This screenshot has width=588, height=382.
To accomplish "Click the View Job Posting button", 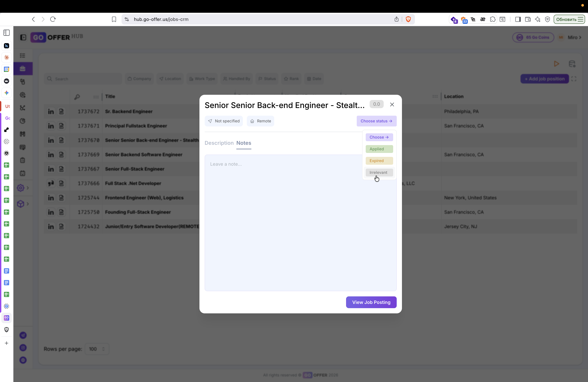I will [x=371, y=302].
